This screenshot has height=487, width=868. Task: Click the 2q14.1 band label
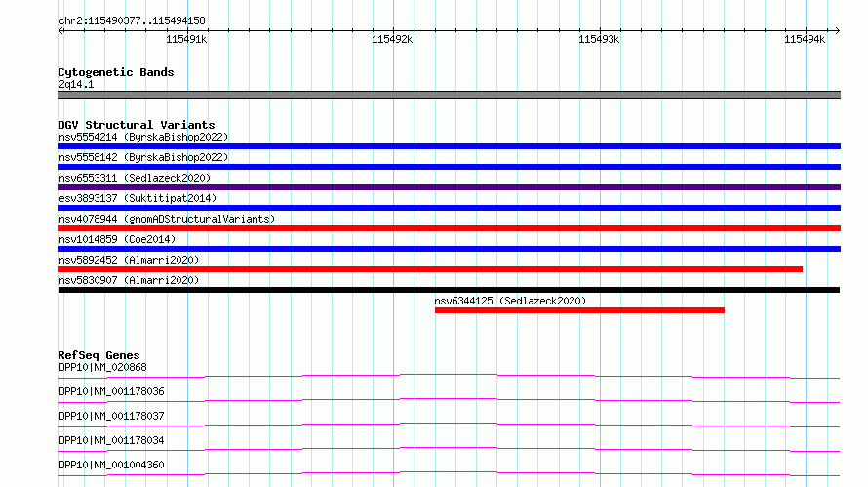pyautogui.click(x=76, y=84)
